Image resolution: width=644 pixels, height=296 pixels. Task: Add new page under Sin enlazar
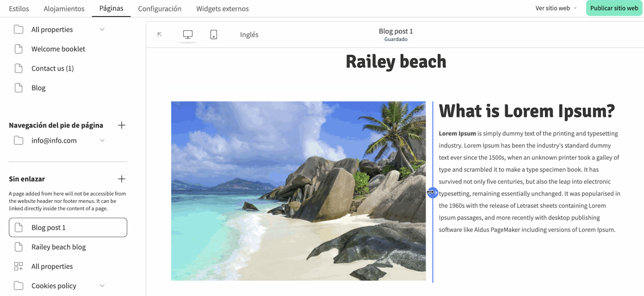[122, 179]
